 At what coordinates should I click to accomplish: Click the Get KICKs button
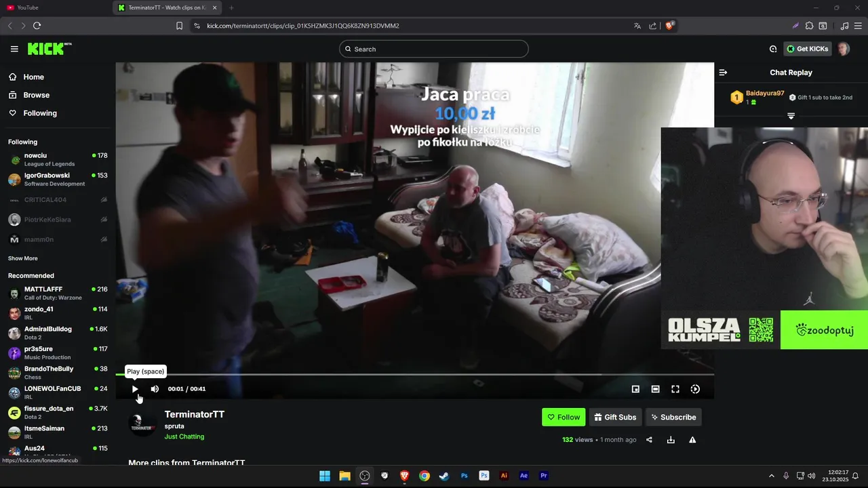click(x=807, y=49)
